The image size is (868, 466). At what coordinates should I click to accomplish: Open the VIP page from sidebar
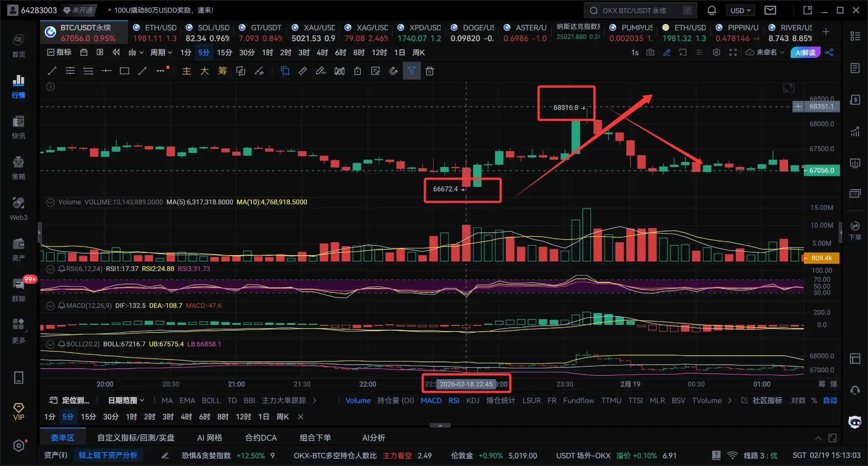point(19,412)
